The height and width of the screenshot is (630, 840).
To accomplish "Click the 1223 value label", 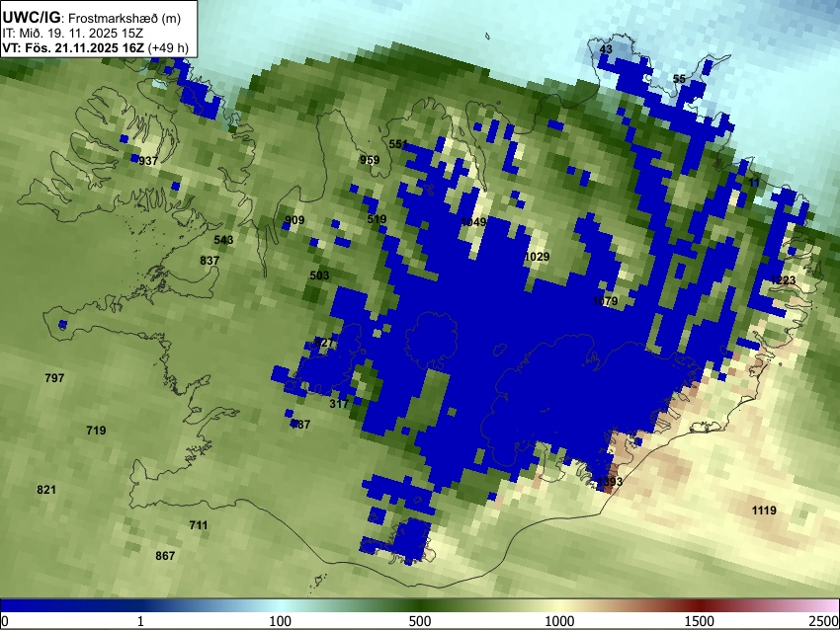I will pos(784,279).
